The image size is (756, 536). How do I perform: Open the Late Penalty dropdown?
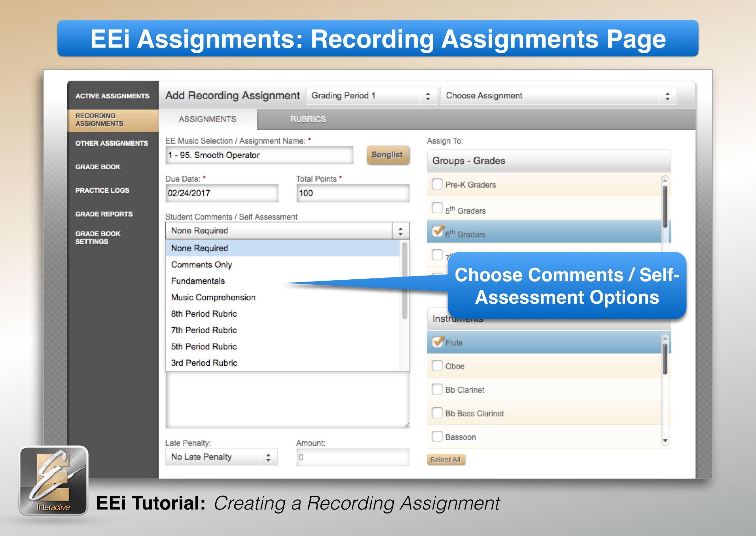[221, 457]
